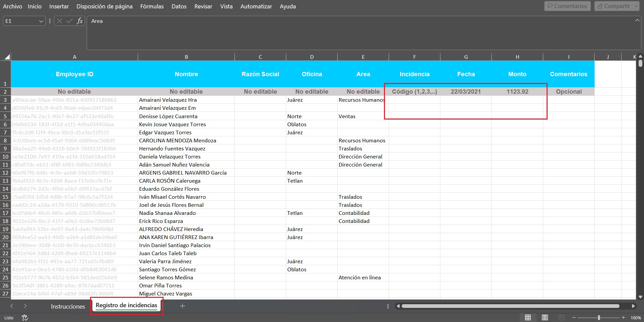Open the Fórmulas ribbon tab
644x322 pixels.
click(152, 6)
